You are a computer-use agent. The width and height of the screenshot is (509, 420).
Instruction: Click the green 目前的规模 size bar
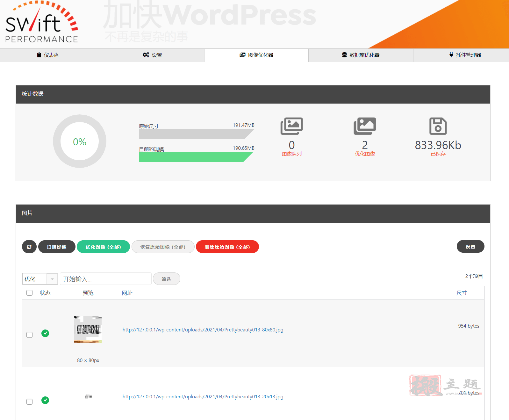pos(196,157)
